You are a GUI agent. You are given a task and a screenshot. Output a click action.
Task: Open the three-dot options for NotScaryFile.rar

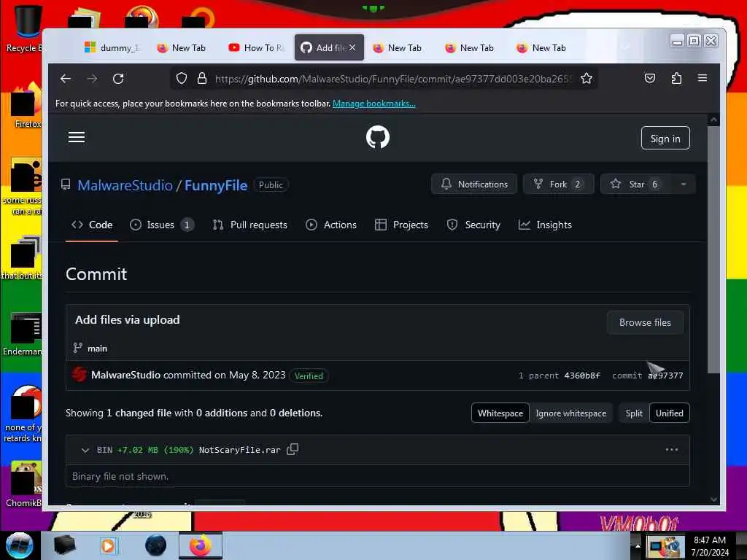672,449
